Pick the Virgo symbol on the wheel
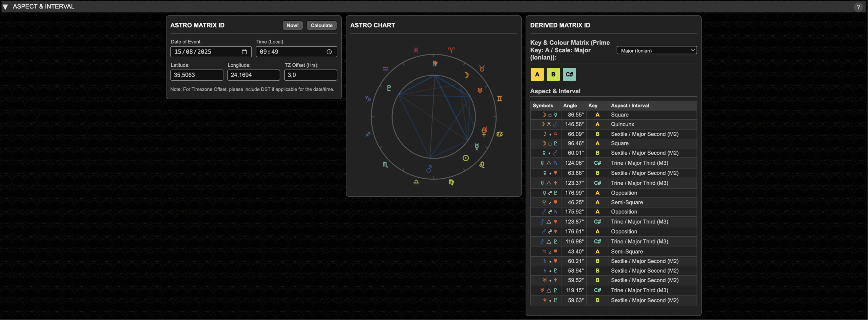 (x=451, y=182)
